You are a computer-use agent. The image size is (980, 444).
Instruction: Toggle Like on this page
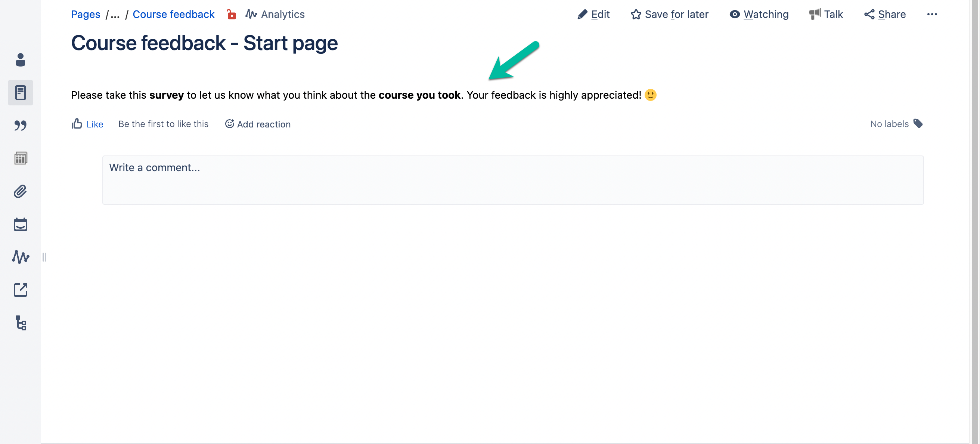click(87, 124)
